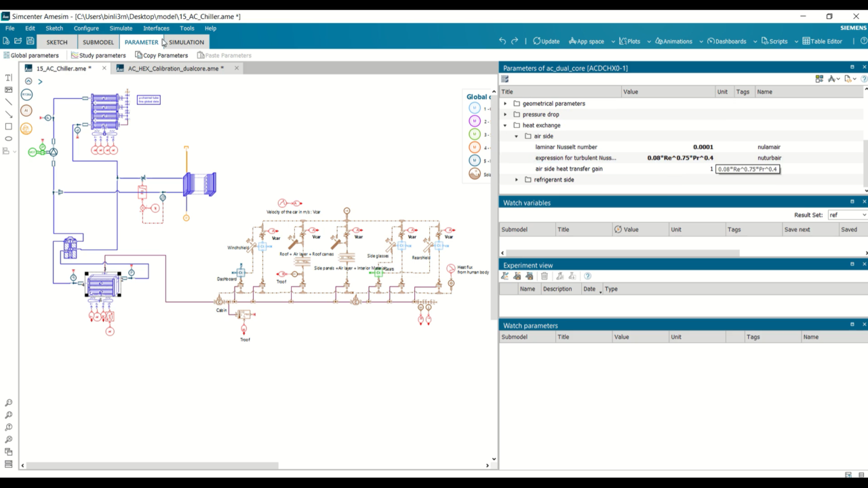Open the Animations dropdown arrow
Viewport: 868px width, 488px height.
pos(701,41)
